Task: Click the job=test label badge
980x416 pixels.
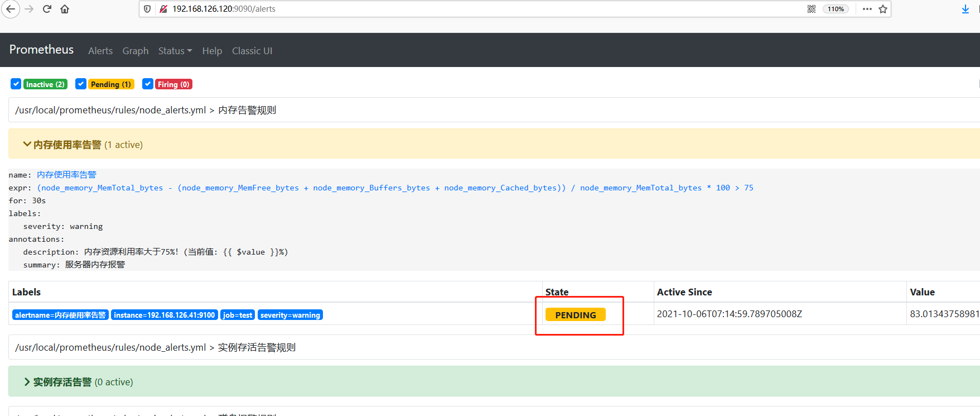Action: (238, 315)
